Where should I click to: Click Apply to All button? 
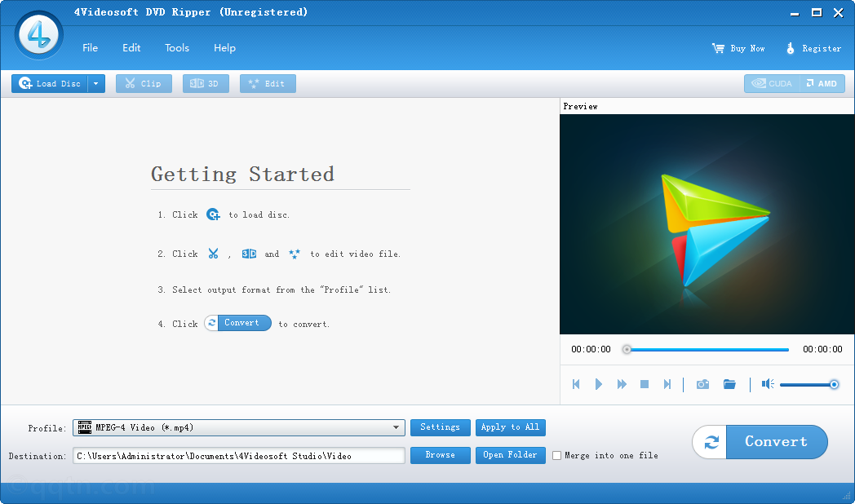pyautogui.click(x=510, y=427)
